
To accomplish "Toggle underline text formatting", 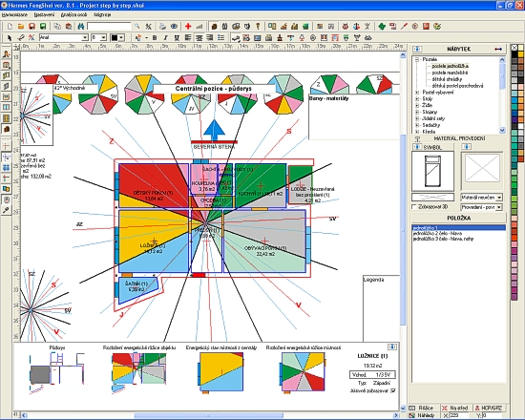I will tap(177, 38).
